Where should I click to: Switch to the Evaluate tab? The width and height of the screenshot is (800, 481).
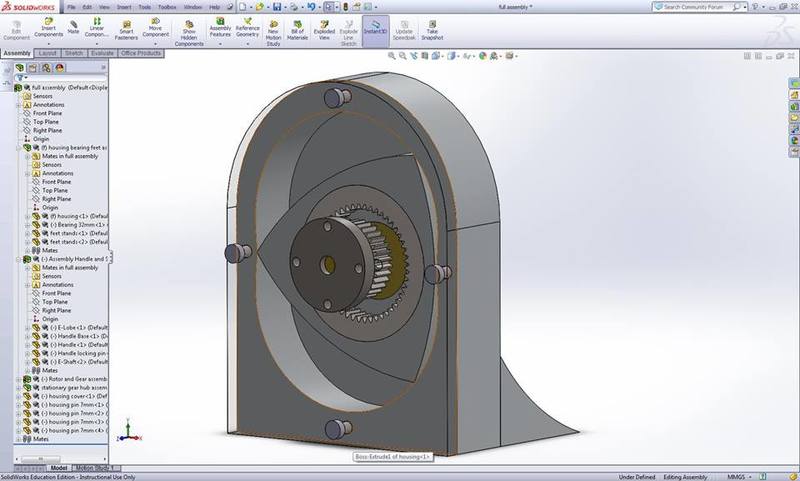(x=102, y=52)
